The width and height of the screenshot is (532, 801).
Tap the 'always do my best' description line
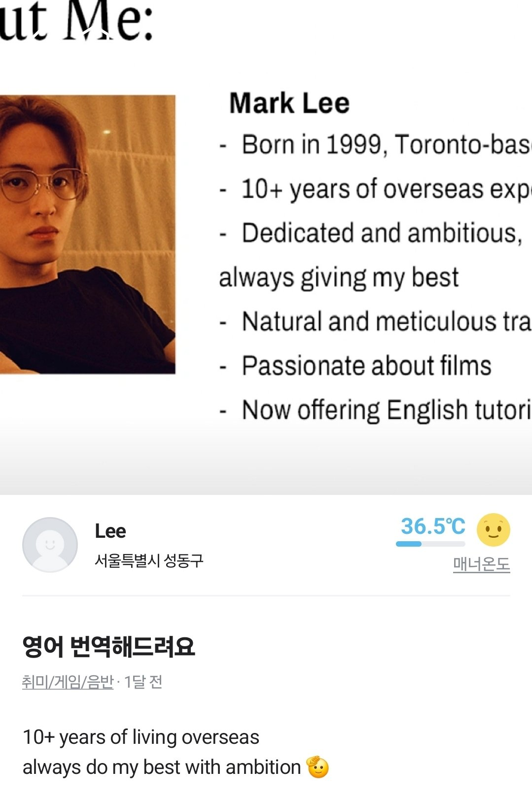[x=162, y=767]
